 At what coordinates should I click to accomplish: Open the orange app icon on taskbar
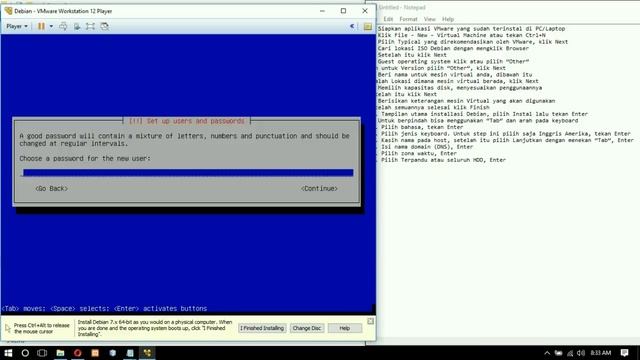pyautogui.click(x=95, y=353)
